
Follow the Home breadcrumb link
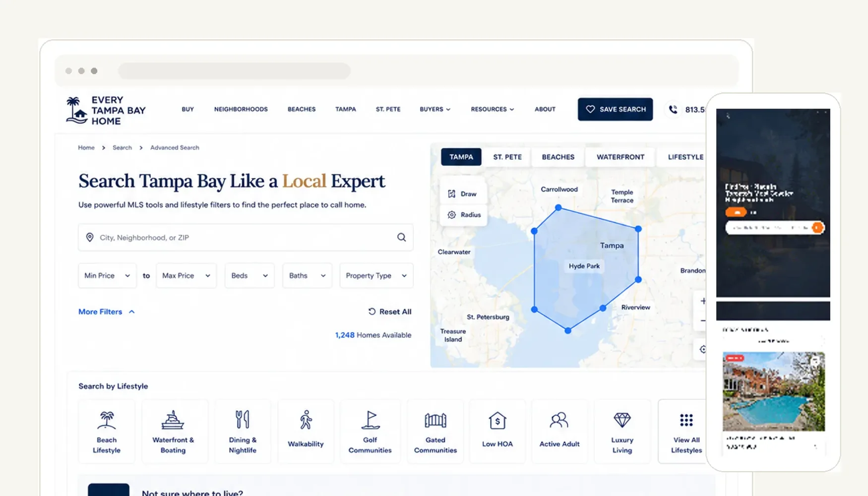click(86, 148)
